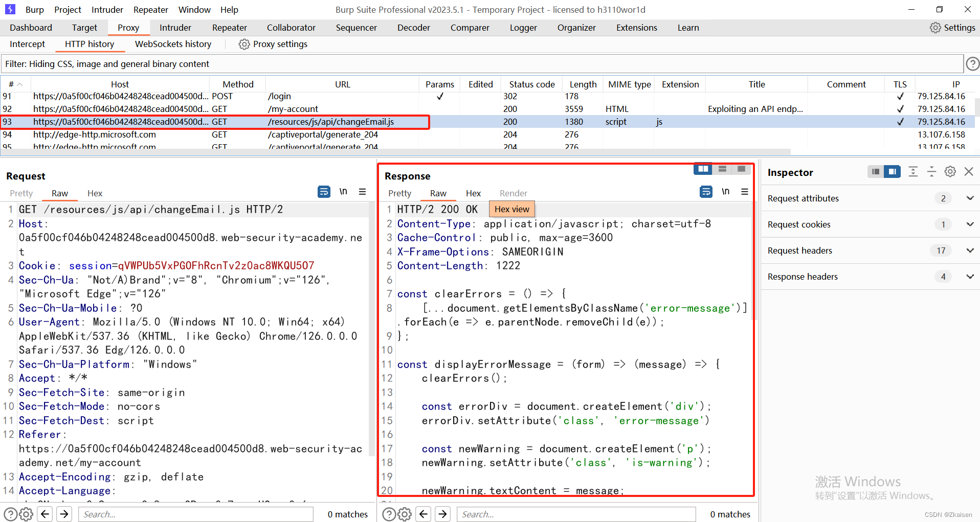This screenshot has height=522, width=980.
Task: Show non-printable characters with the \n toggle in Response
Action: [x=726, y=191]
